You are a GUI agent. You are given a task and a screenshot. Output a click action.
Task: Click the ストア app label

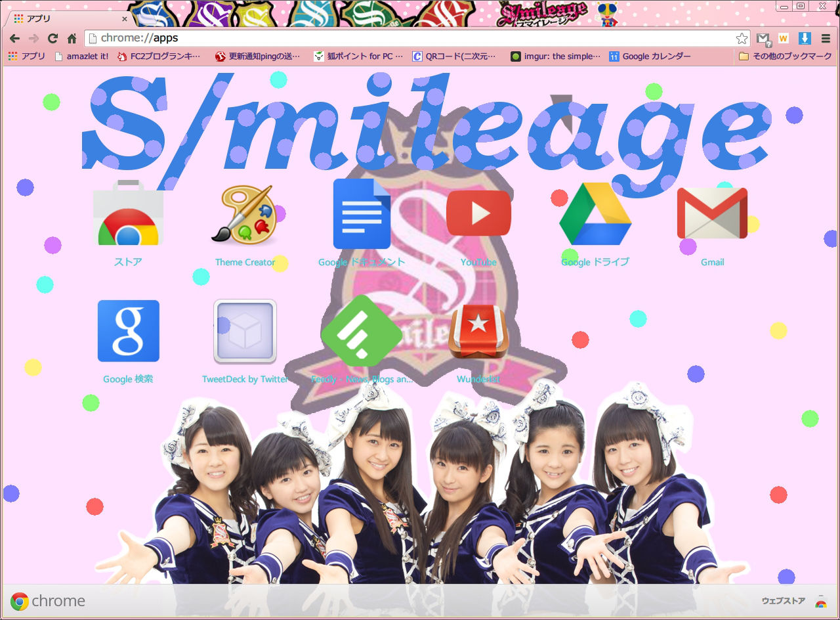point(128,262)
